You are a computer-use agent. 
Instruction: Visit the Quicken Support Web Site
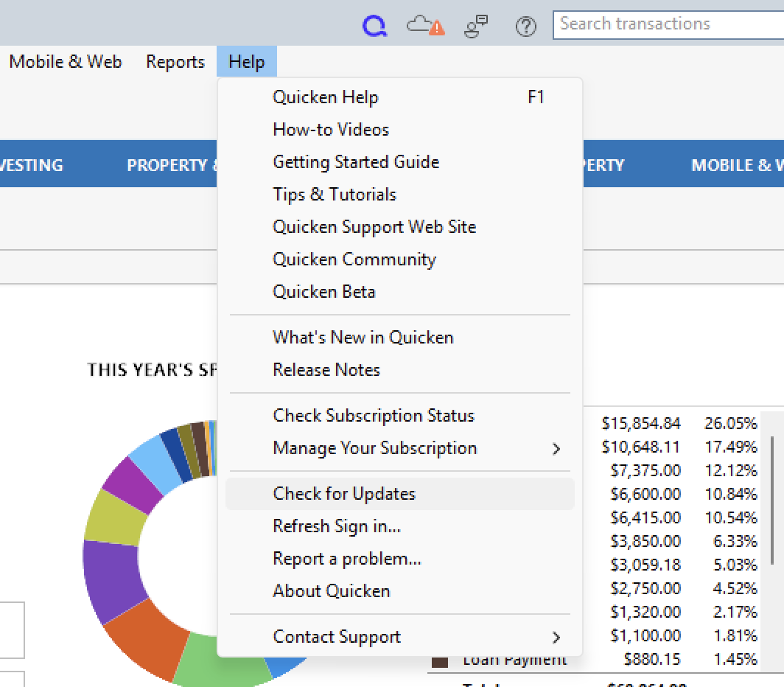tap(374, 227)
